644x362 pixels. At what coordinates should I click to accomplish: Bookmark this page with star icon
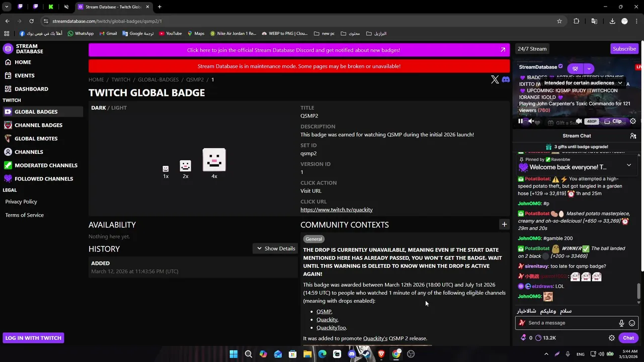(x=559, y=21)
